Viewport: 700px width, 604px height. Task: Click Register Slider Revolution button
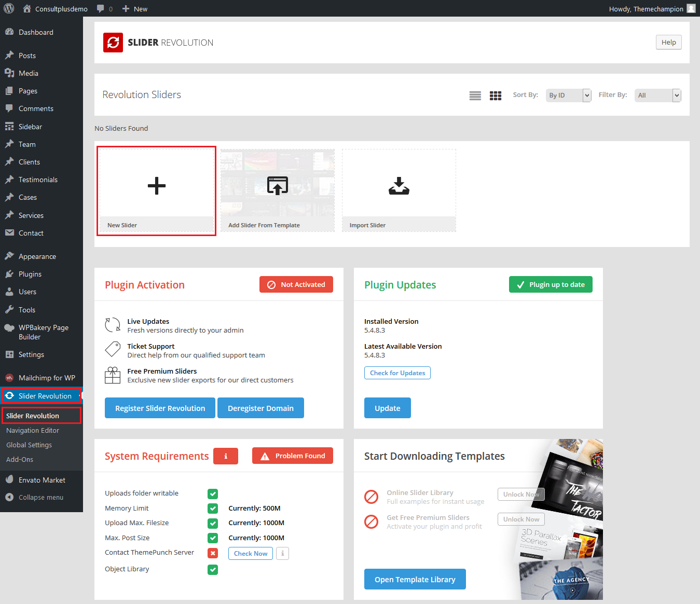pyautogui.click(x=160, y=408)
